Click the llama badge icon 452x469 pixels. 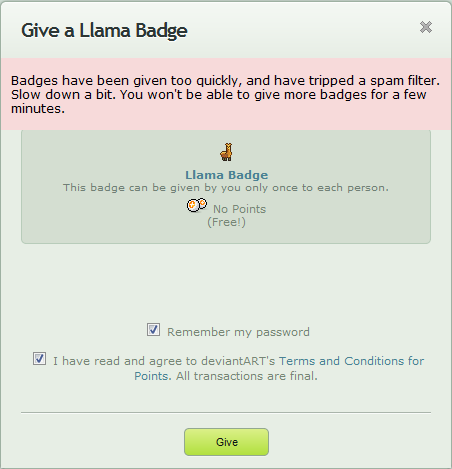[x=226, y=152]
